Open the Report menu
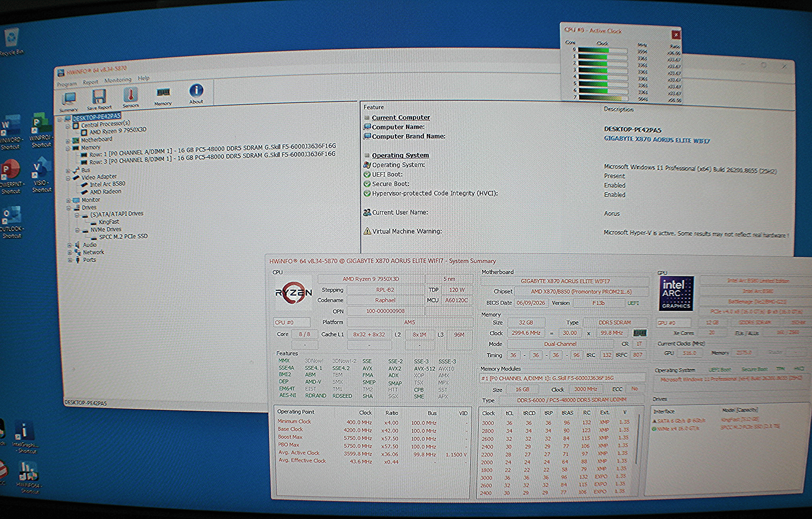This screenshot has width=812, height=519. coord(90,82)
